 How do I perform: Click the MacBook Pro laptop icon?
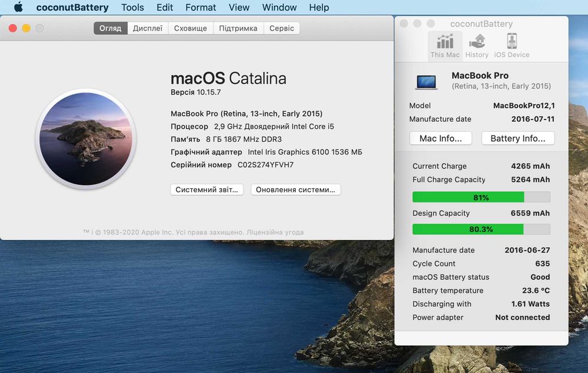point(426,82)
